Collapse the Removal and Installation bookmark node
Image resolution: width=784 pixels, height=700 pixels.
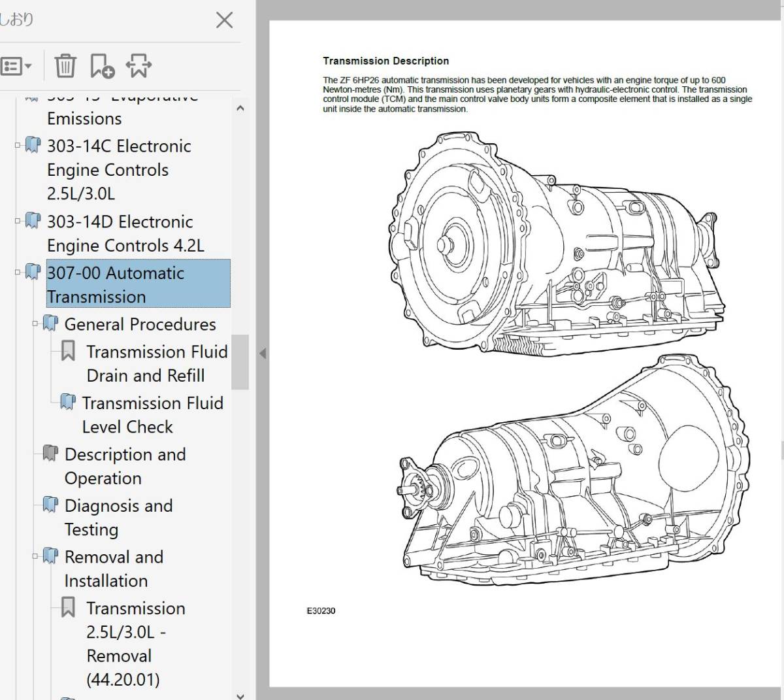click(x=35, y=556)
